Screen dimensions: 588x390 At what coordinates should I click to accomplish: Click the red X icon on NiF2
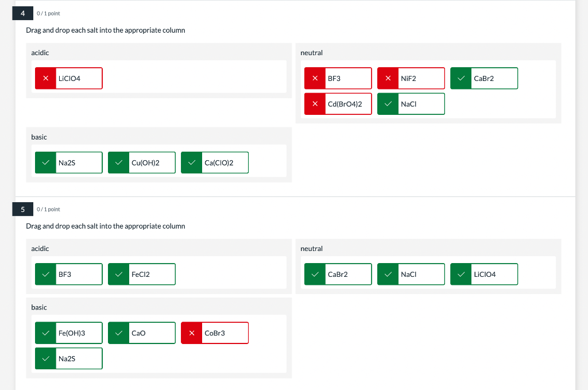tap(388, 78)
